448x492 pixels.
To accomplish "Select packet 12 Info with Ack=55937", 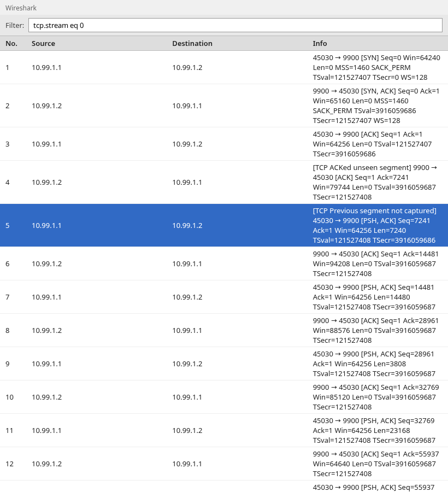I will [x=376, y=464].
